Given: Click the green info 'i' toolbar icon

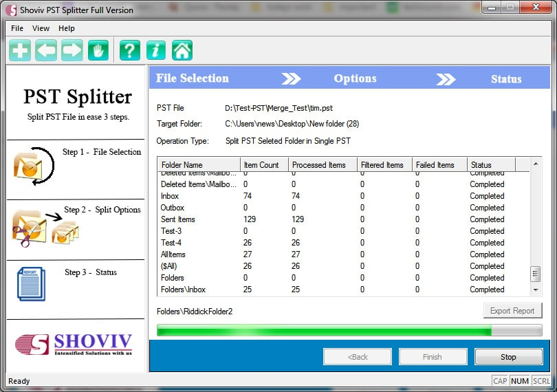Looking at the screenshot, I should [x=156, y=50].
